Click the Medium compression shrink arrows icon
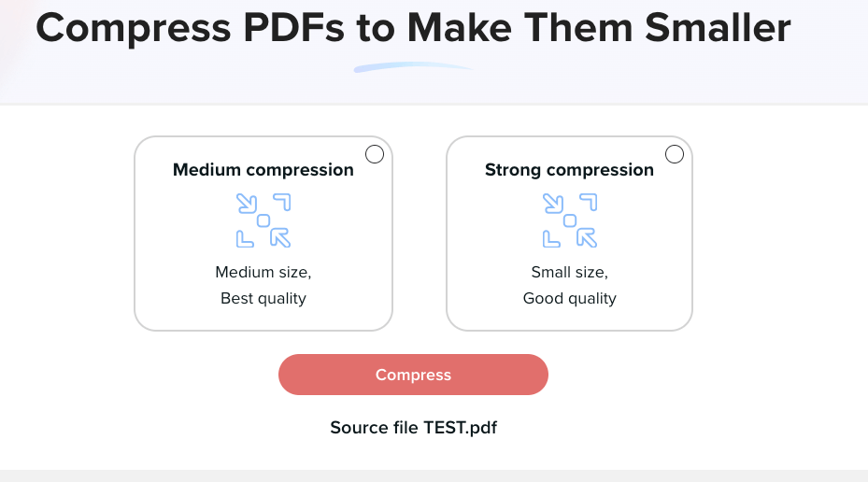The width and height of the screenshot is (868, 482). tap(263, 220)
